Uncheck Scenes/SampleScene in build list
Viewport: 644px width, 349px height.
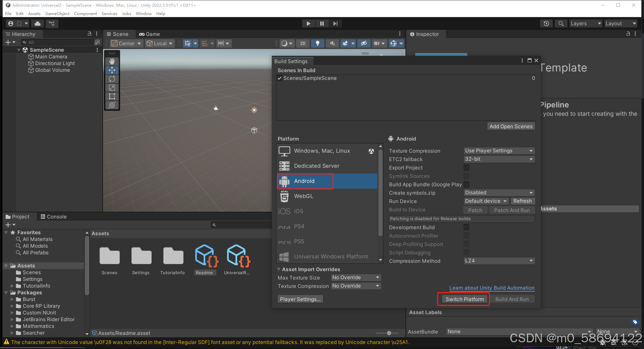coord(279,78)
